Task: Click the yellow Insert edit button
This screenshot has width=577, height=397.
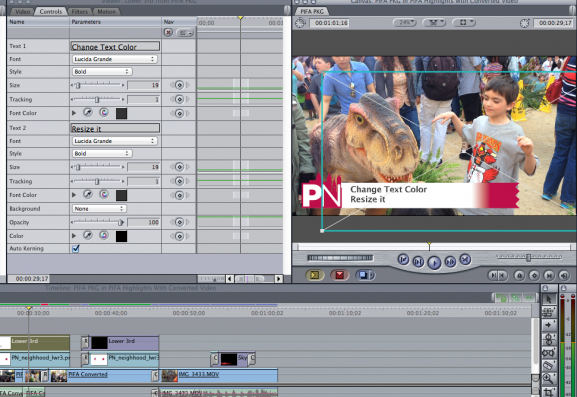Action: pyautogui.click(x=315, y=274)
